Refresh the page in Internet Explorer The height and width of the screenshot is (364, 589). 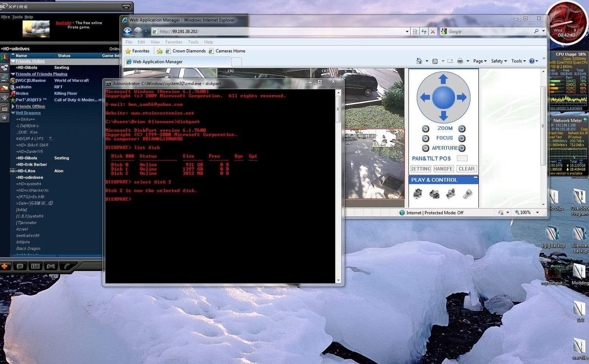(x=424, y=32)
